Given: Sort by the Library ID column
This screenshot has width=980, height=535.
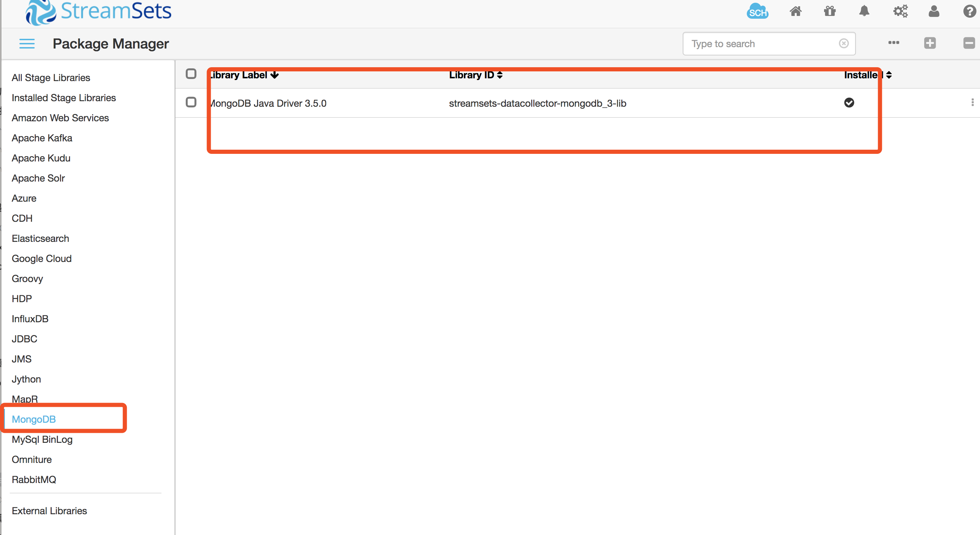Looking at the screenshot, I should [476, 75].
